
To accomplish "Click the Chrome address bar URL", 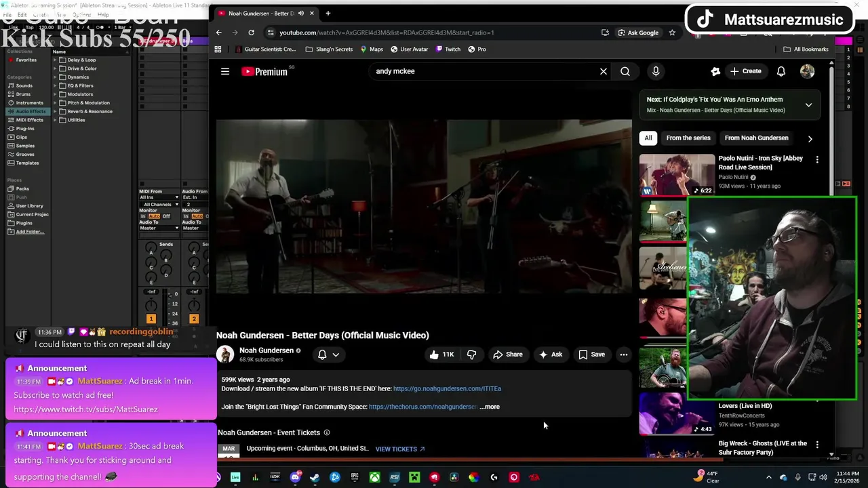I will [387, 33].
